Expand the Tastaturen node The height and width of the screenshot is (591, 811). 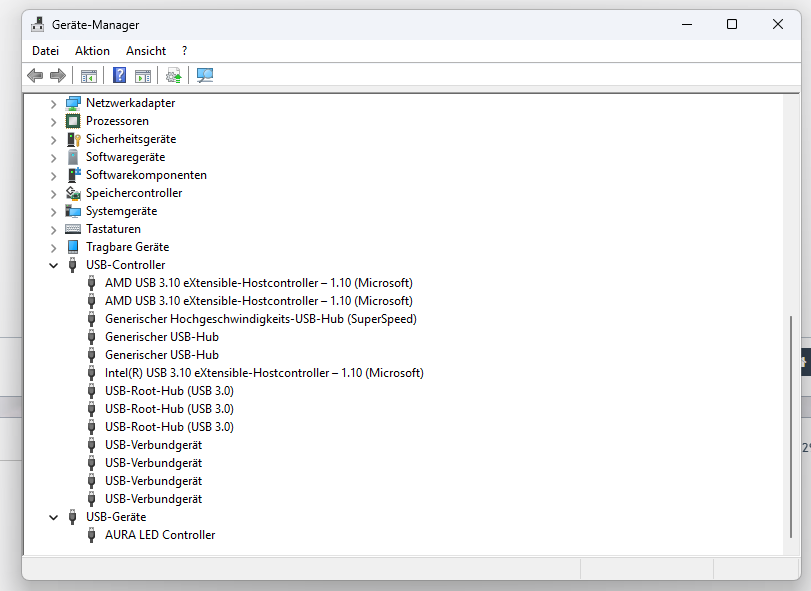53,229
